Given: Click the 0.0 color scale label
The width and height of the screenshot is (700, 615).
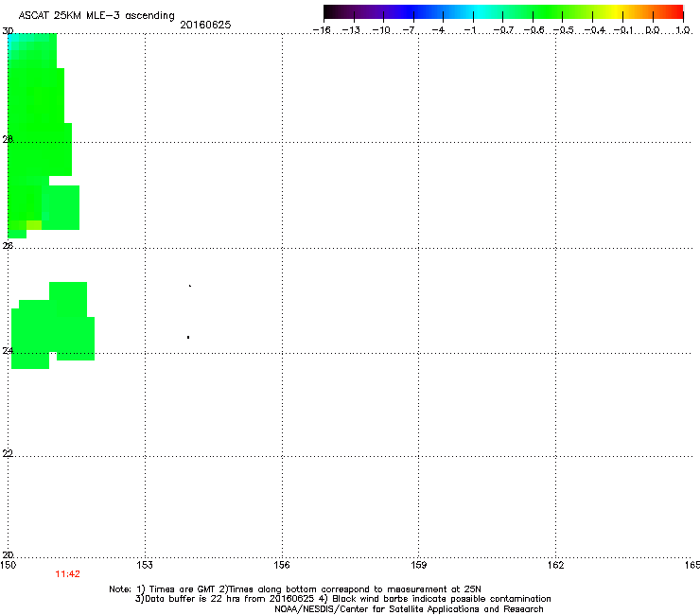Looking at the screenshot, I should [x=653, y=30].
